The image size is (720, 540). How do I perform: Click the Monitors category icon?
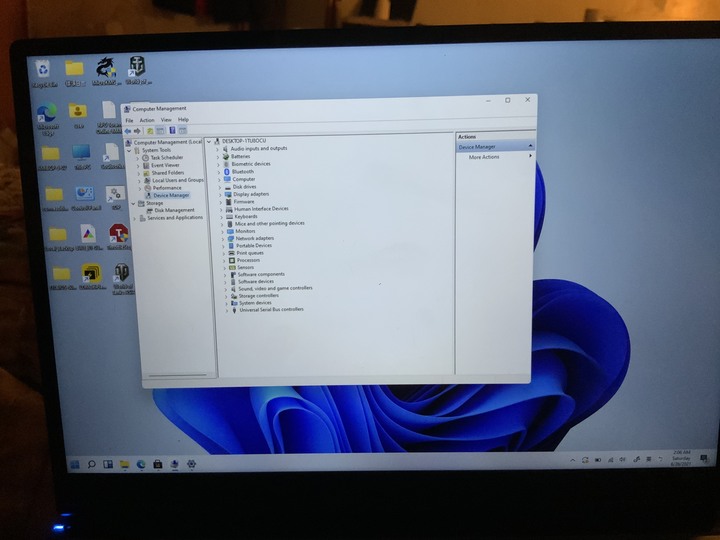click(x=231, y=231)
